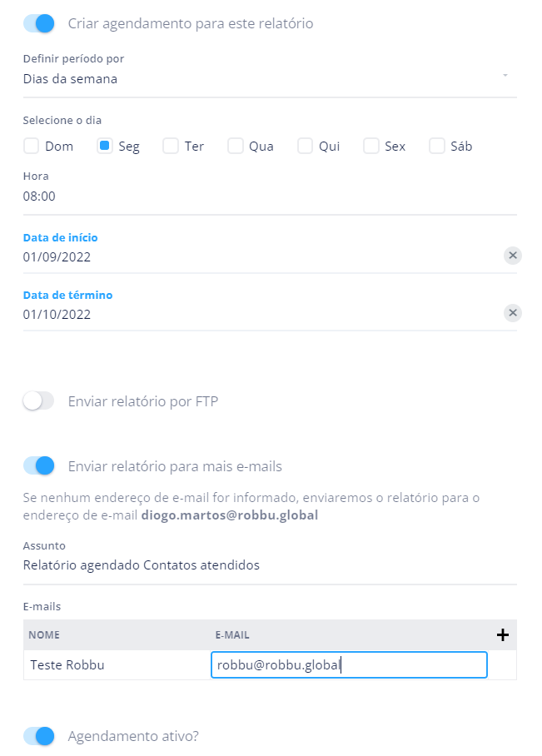Enable Enviar relatório por FTP switch
Image resolution: width=542 pixels, height=756 pixels.
pos(39,401)
